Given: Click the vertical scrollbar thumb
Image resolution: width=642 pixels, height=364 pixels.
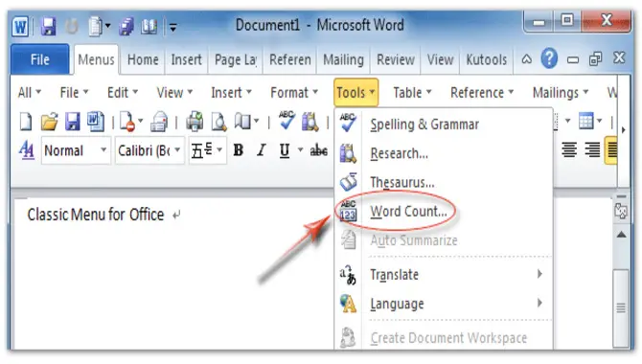Looking at the screenshot, I should (x=621, y=307).
